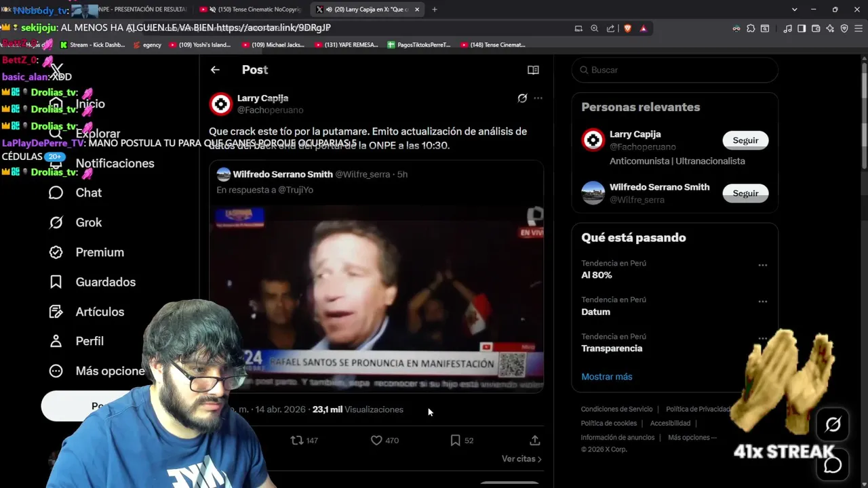
Task: Repost the post with 147 reposts
Action: pyautogui.click(x=304, y=441)
